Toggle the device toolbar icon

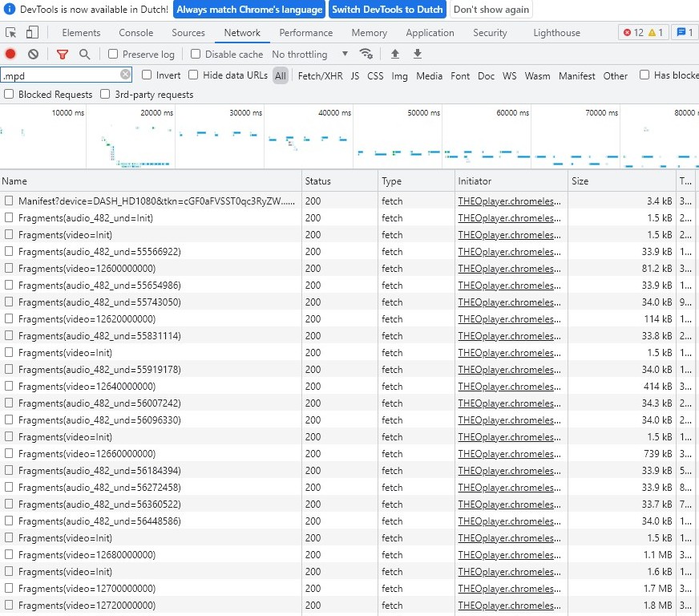[x=32, y=33]
